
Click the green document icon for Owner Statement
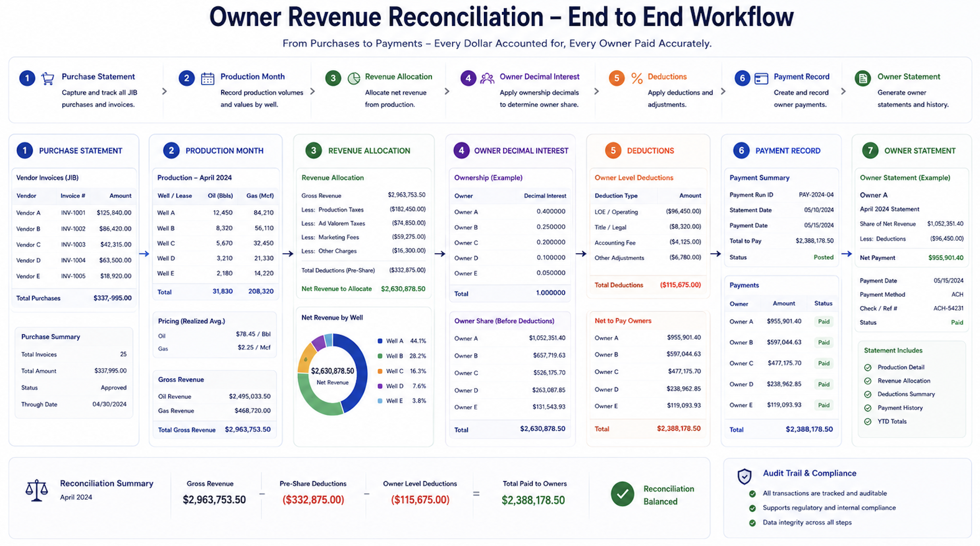(x=863, y=78)
